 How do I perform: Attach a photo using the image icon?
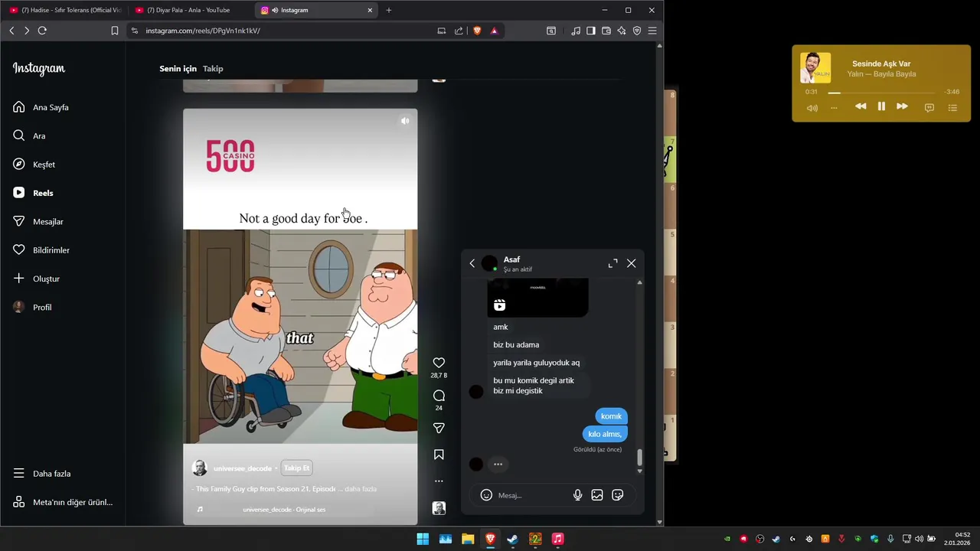(x=597, y=495)
